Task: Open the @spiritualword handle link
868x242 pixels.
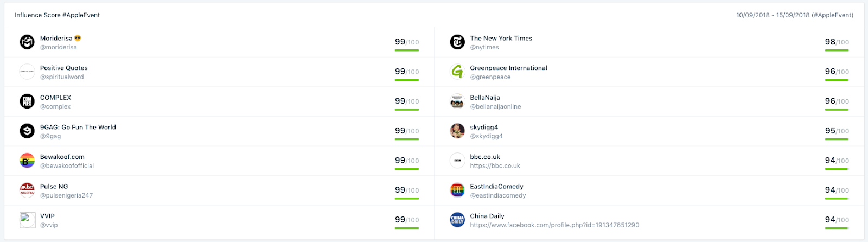Action: (x=62, y=77)
